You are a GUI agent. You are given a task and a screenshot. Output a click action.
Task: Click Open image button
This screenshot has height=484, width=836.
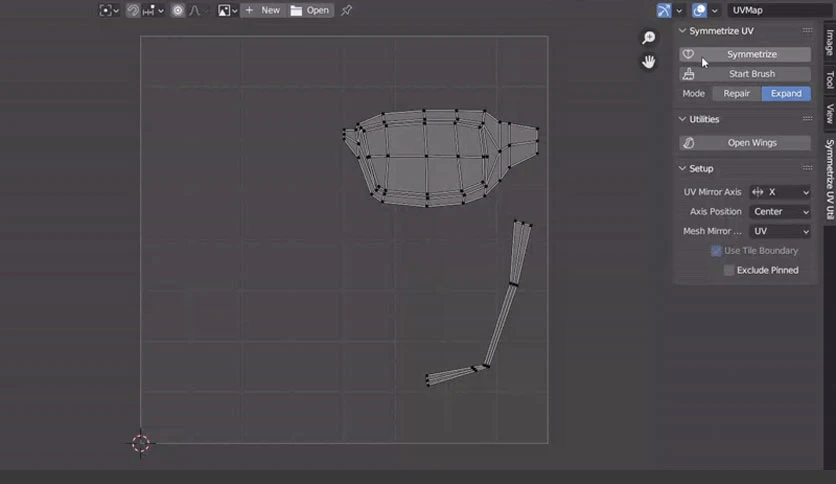[310, 10]
